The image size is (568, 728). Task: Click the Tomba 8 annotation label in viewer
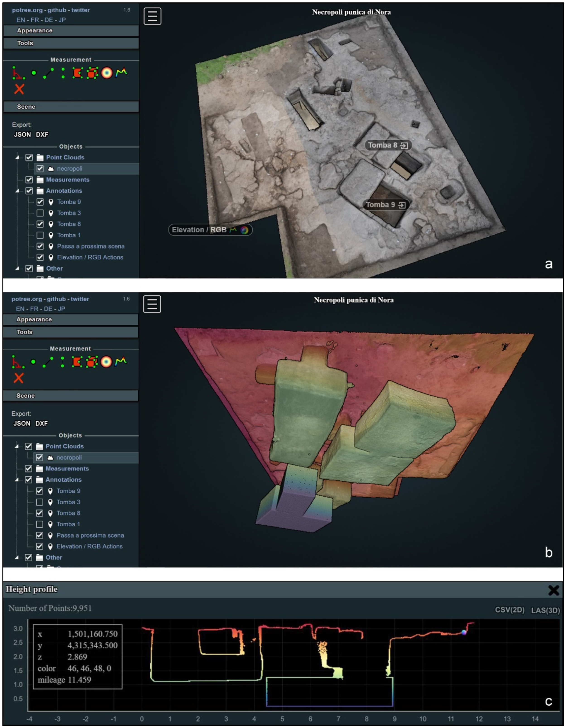coord(382,145)
